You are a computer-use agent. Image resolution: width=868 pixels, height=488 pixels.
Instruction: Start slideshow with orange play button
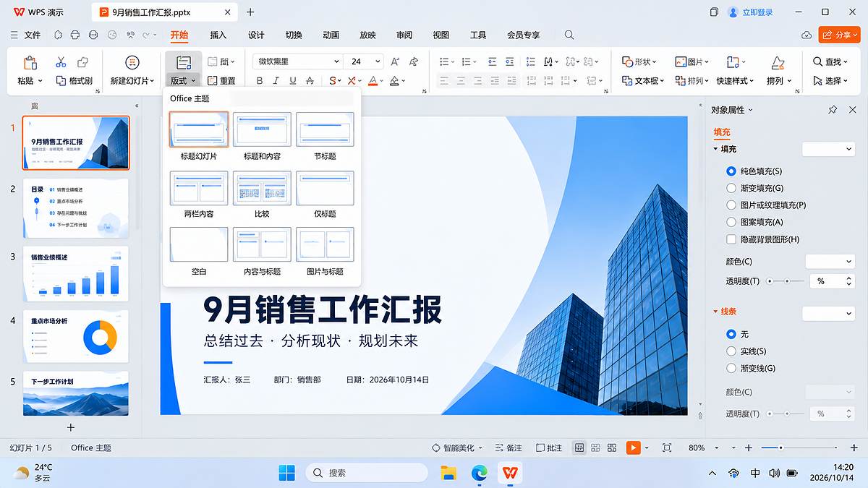(x=634, y=448)
